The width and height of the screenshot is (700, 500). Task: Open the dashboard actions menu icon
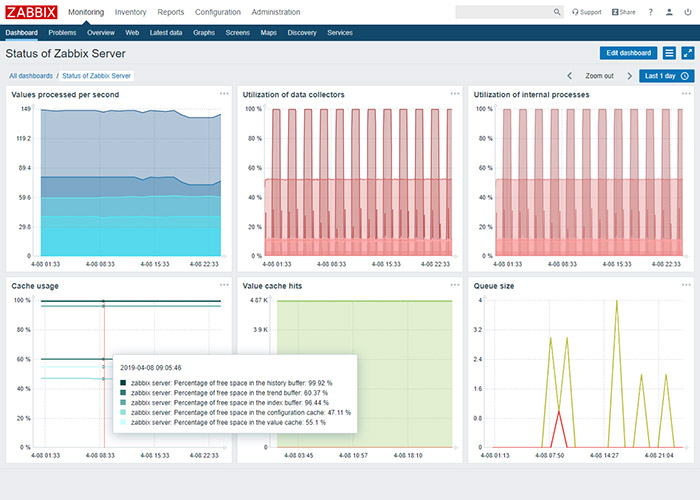[x=669, y=53]
